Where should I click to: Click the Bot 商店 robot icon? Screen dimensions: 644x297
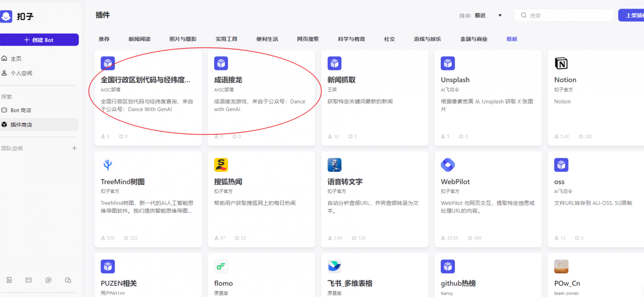[5, 110]
